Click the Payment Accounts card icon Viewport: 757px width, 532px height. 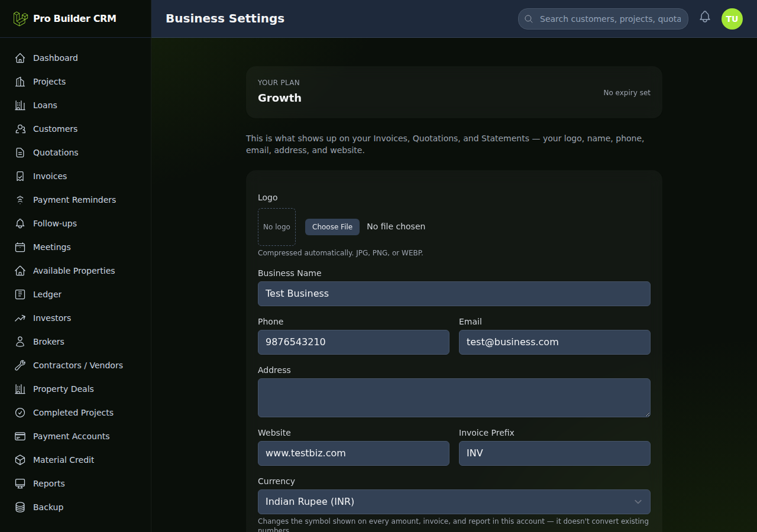pyautogui.click(x=20, y=436)
